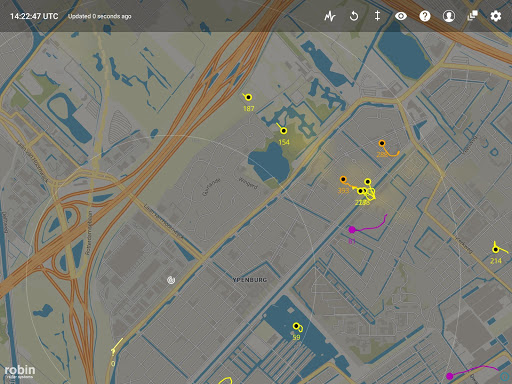Select orange track marker 288
Viewport: 512px width, 384px height.
[382, 143]
